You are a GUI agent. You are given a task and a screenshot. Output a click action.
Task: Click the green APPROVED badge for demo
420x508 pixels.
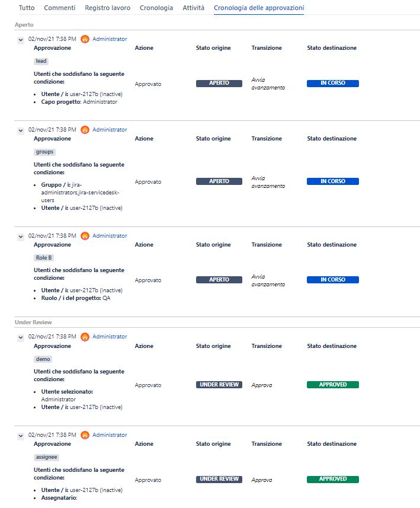(x=332, y=385)
